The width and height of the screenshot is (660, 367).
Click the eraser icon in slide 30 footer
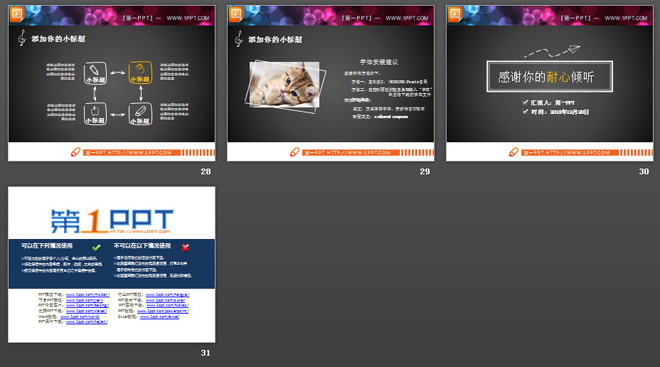514,152
